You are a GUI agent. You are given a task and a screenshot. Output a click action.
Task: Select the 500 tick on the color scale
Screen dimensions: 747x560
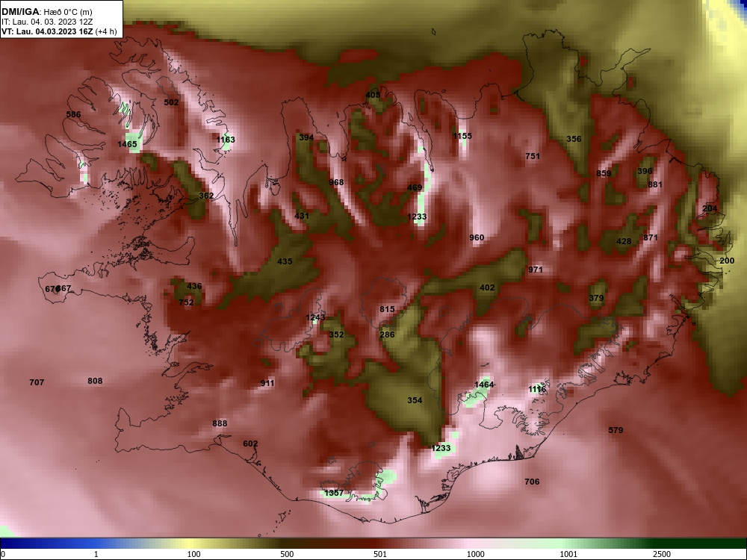(x=287, y=554)
